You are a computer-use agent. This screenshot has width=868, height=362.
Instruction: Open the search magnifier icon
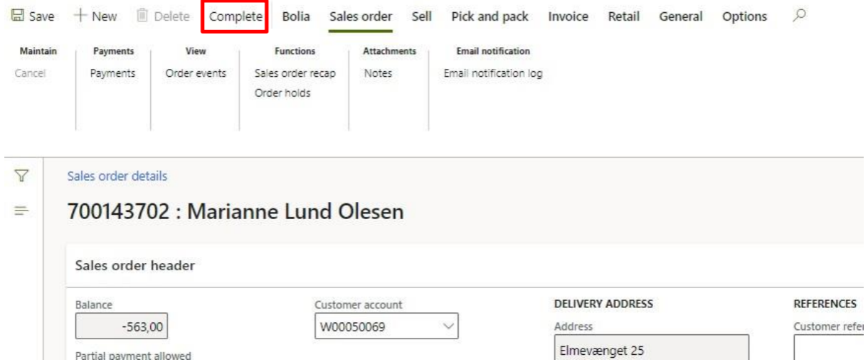point(799,15)
